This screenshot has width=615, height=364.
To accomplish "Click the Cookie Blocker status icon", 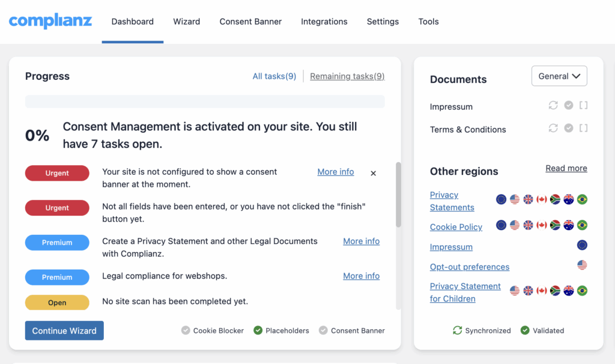I will 186,330.
